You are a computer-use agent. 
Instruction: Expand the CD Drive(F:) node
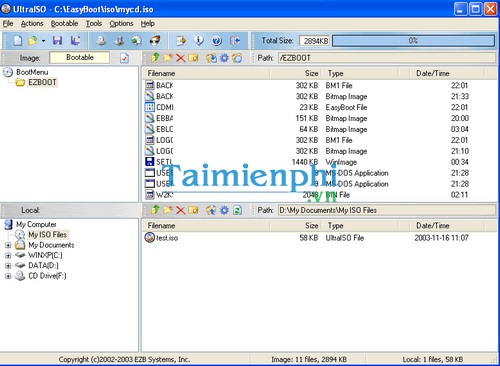pyautogui.click(x=8, y=276)
